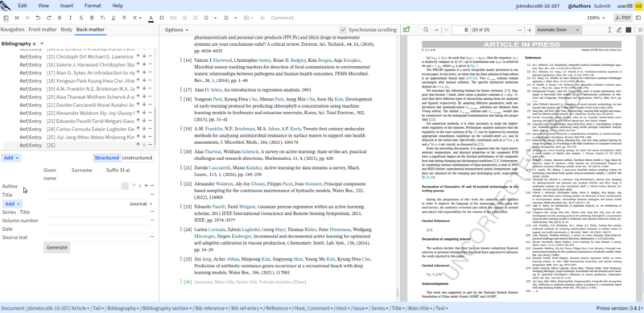Screen dimensions: 644x313
Task: Add a new panel tab with plus
Action: pos(42,43)
